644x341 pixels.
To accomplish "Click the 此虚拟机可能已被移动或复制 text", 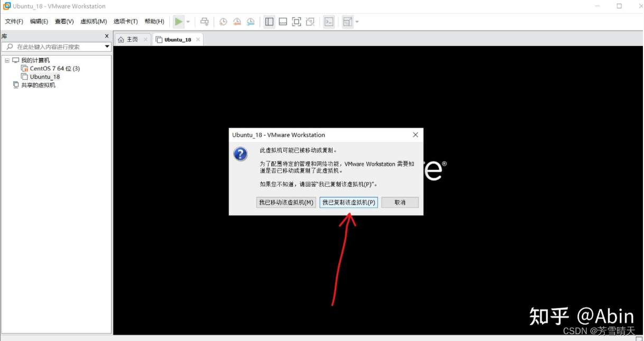I will tap(298, 150).
